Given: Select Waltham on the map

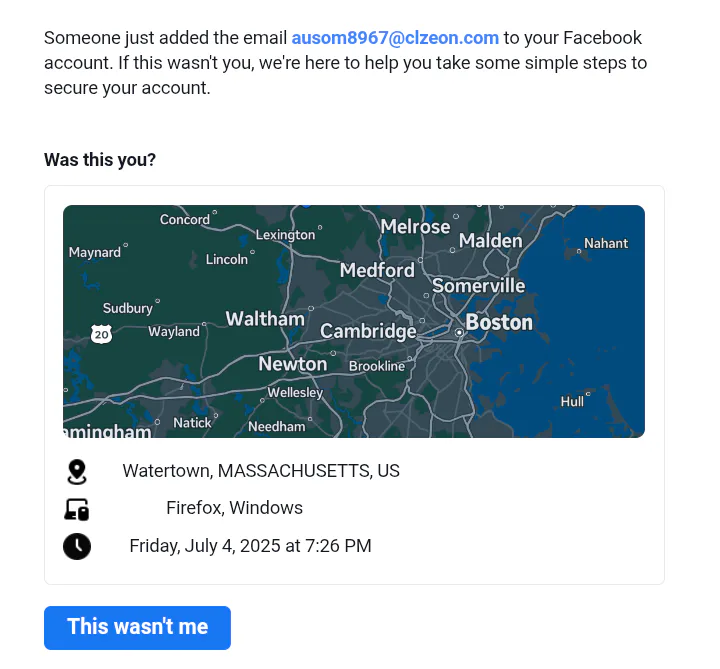Looking at the screenshot, I should pyautogui.click(x=265, y=318).
